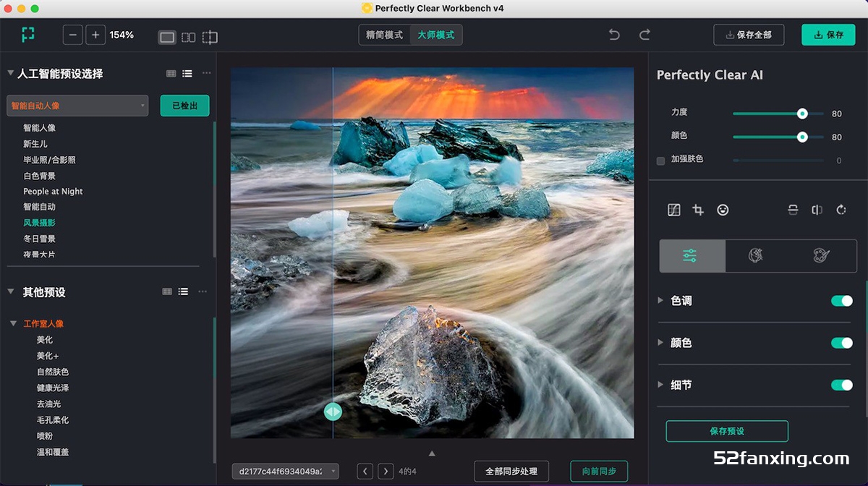
Task: Click the 向前同步 button
Action: coord(599,472)
